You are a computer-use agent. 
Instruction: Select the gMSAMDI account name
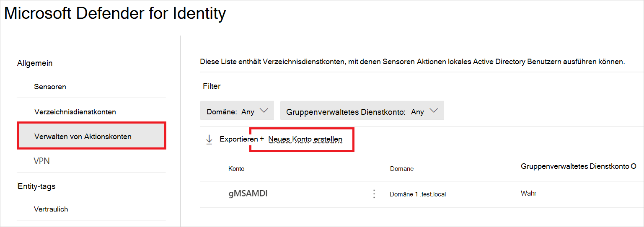[248, 193]
